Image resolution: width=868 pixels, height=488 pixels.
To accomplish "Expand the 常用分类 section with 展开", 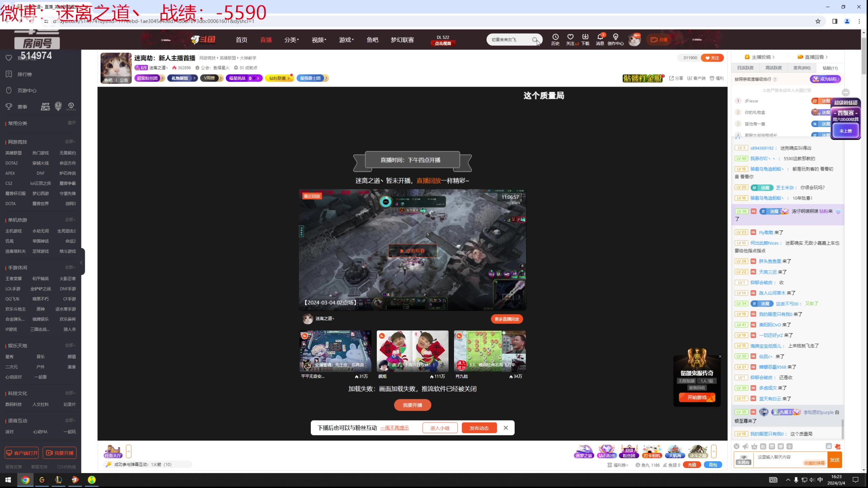I will point(72,123).
